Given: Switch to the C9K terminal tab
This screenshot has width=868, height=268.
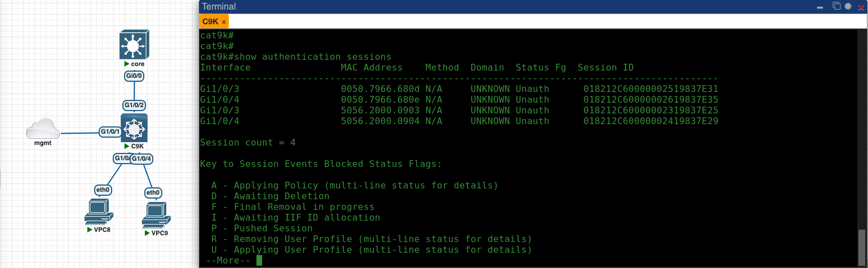Looking at the screenshot, I should pos(210,21).
